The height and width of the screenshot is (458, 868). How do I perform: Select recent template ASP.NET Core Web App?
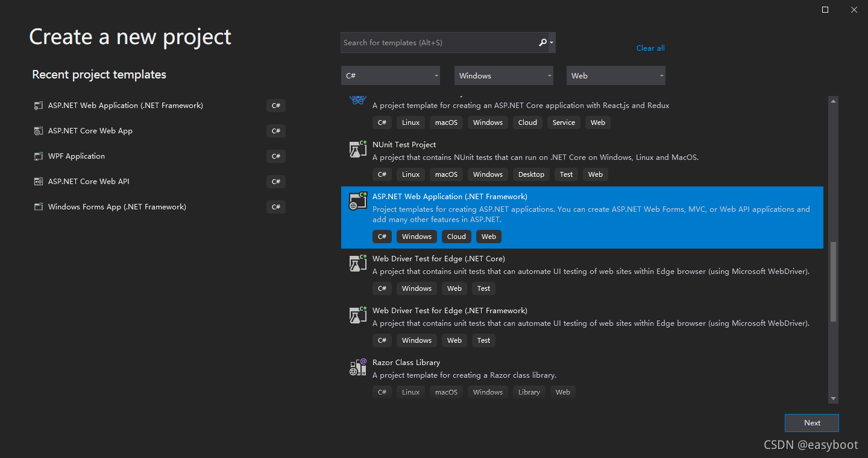pyautogui.click(x=90, y=131)
